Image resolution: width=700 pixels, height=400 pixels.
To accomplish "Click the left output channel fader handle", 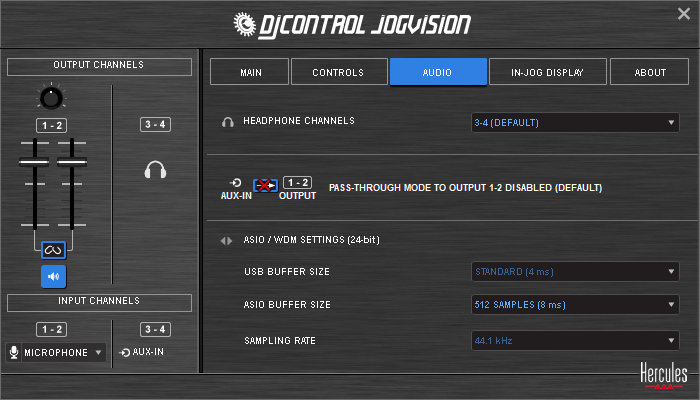I will (x=34, y=162).
